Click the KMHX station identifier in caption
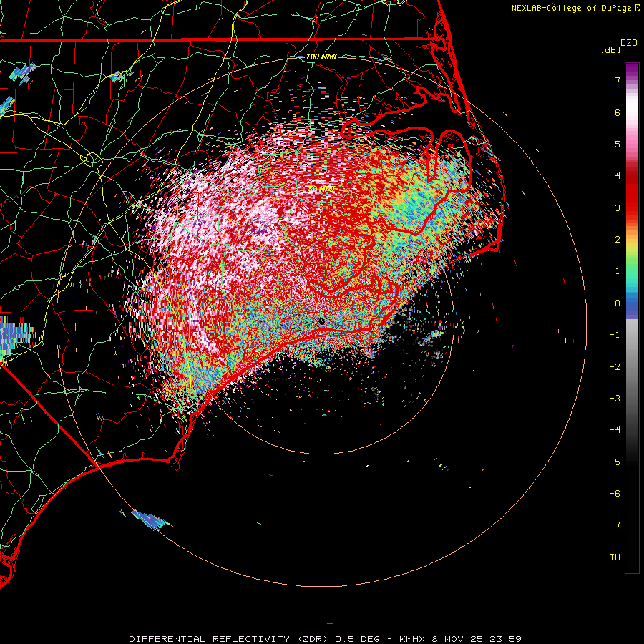 point(414,639)
